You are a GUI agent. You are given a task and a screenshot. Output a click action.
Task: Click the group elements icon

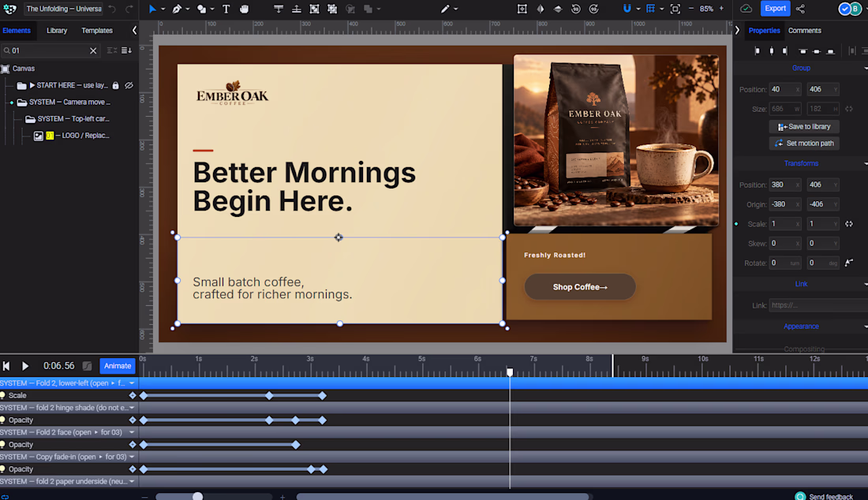pyautogui.click(x=314, y=9)
